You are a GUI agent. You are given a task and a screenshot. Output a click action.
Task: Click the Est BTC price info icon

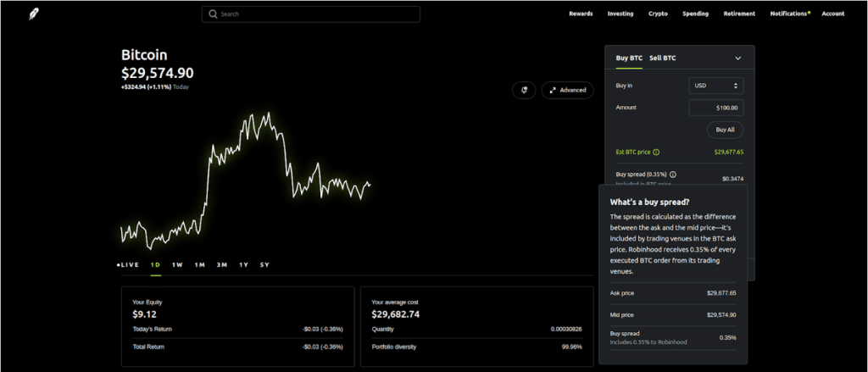pyautogui.click(x=657, y=153)
